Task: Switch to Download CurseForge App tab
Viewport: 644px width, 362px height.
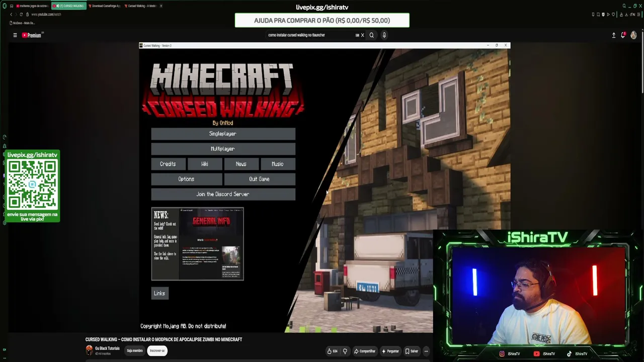Action: (x=104, y=6)
